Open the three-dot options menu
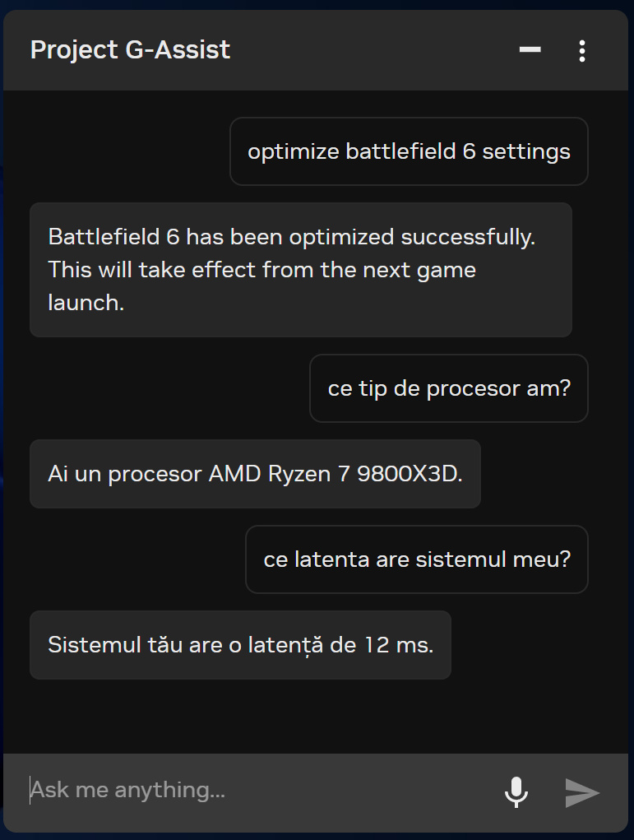Image resolution: width=634 pixels, height=840 pixels. click(581, 51)
